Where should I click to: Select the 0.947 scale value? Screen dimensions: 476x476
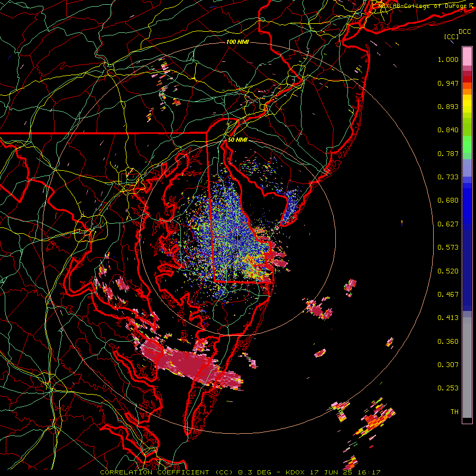(448, 83)
